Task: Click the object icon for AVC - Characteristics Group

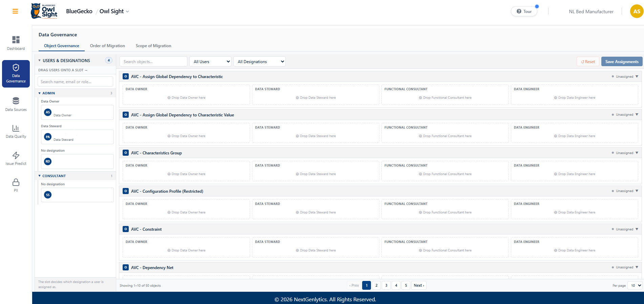Action: pos(126,153)
